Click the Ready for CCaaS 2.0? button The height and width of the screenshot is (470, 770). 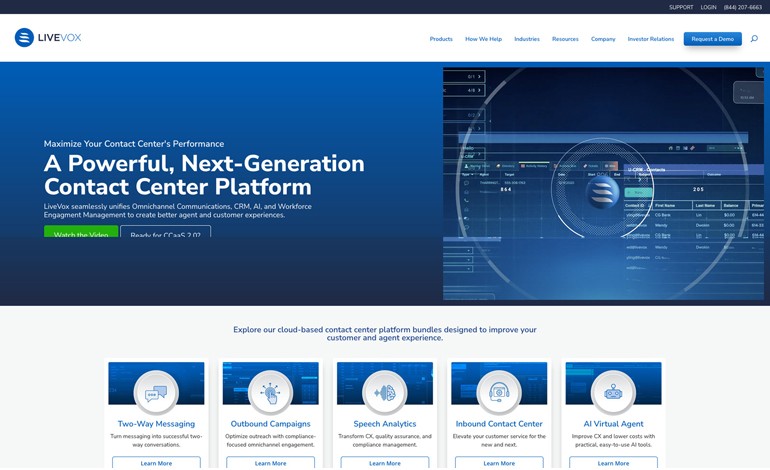(x=165, y=231)
